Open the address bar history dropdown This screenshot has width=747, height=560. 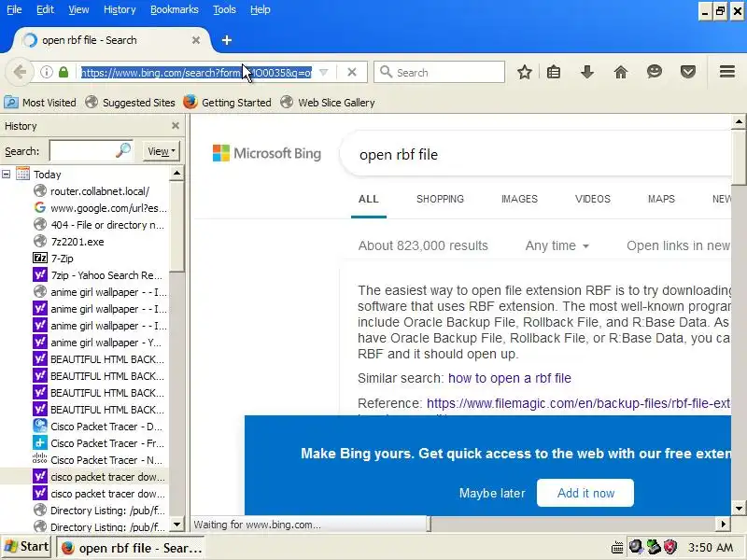point(323,73)
